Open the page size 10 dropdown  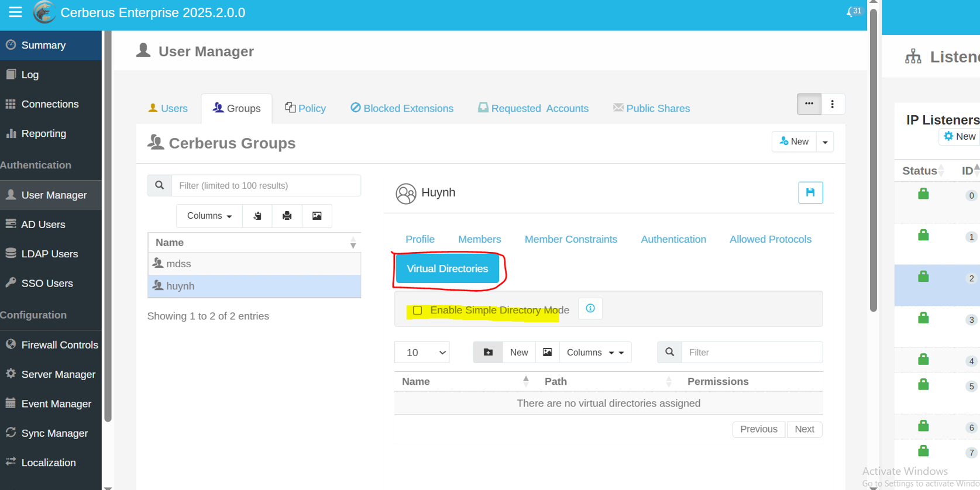(x=422, y=353)
